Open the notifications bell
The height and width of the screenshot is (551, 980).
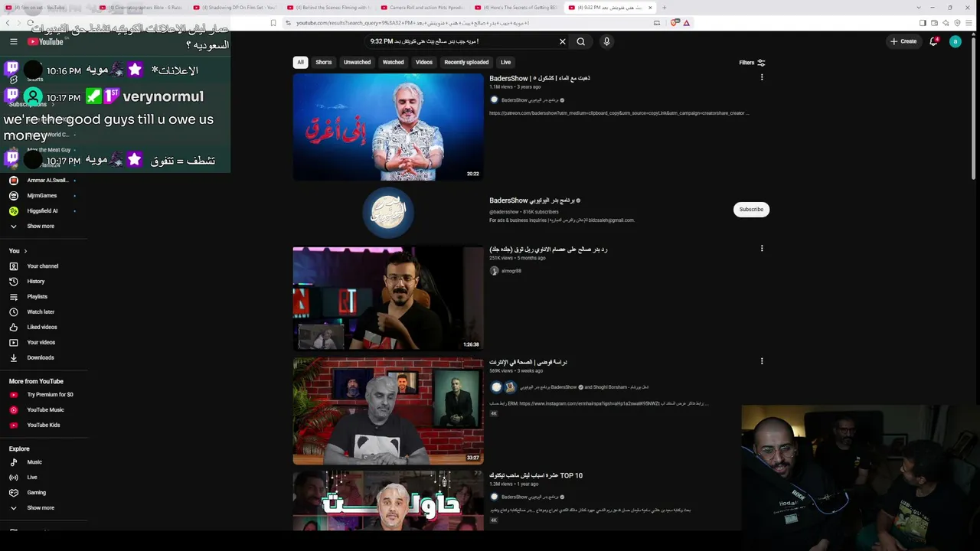[933, 41]
